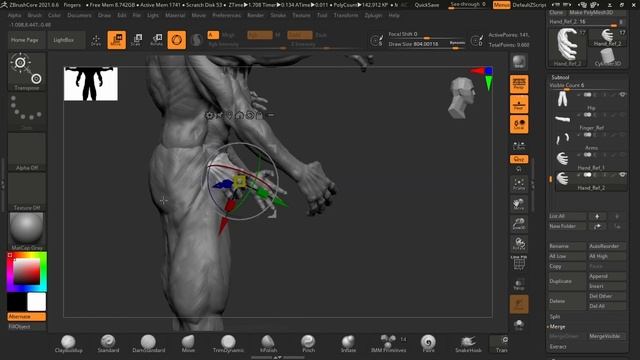This screenshot has width=640, height=360.
Task: Activate the orange Move gizmo mode icon
Action: (116, 40)
